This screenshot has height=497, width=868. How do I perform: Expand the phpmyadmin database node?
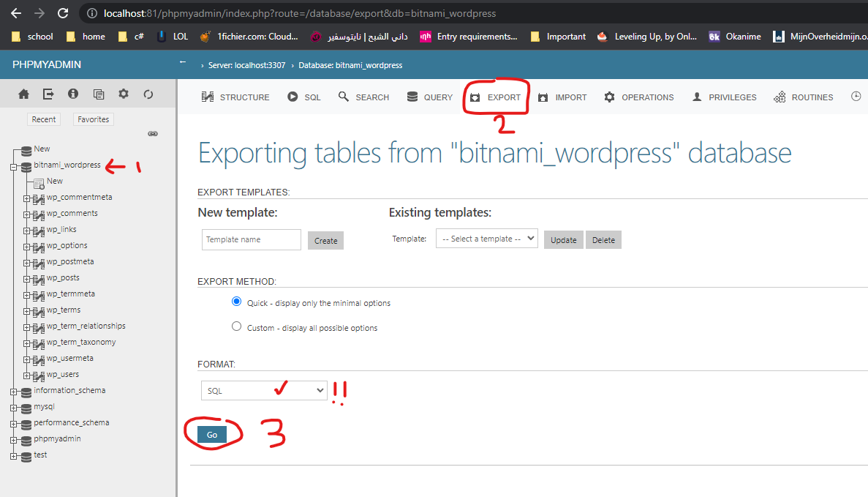click(14, 440)
